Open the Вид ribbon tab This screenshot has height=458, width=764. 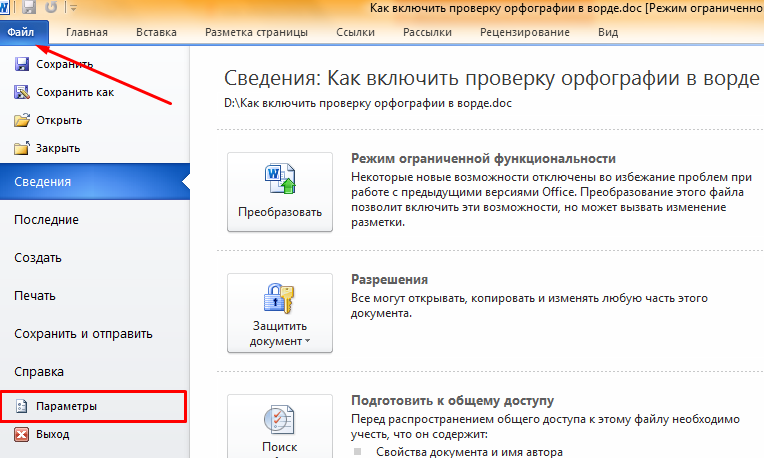608,33
